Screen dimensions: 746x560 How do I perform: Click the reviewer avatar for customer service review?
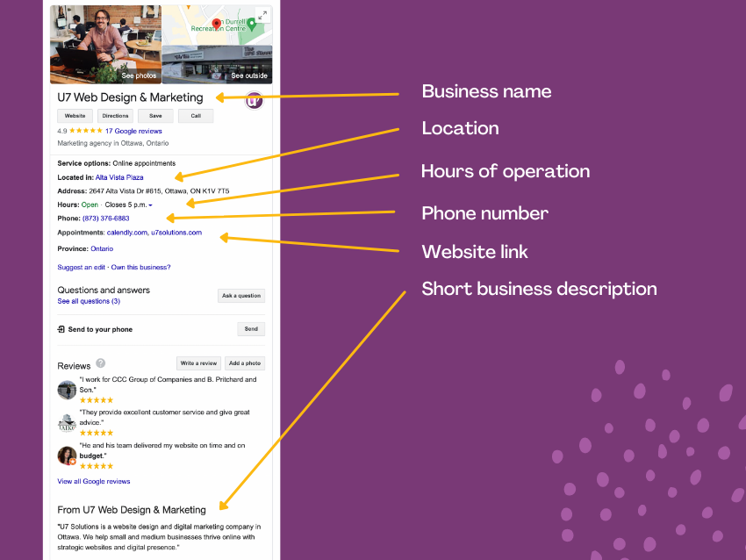67,422
